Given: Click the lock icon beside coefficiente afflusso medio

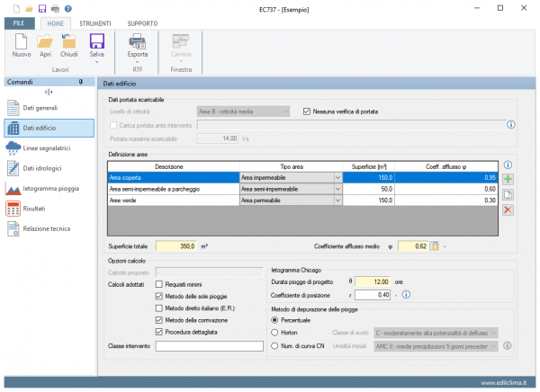Looking at the screenshot, I should point(435,245).
